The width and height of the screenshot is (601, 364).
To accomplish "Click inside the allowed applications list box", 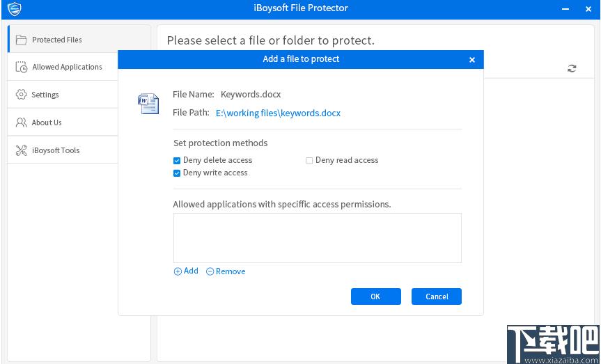I will [318, 238].
